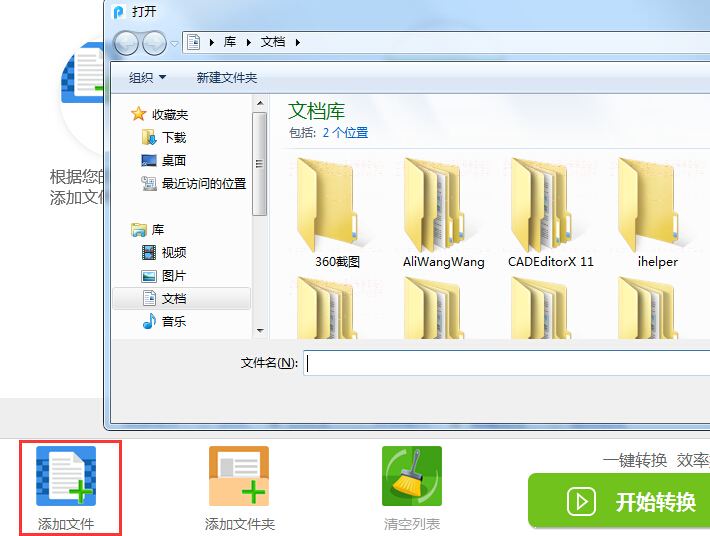Click the recent places icon beside 最近访问的位置
The image size is (710, 536).
point(149,183)
